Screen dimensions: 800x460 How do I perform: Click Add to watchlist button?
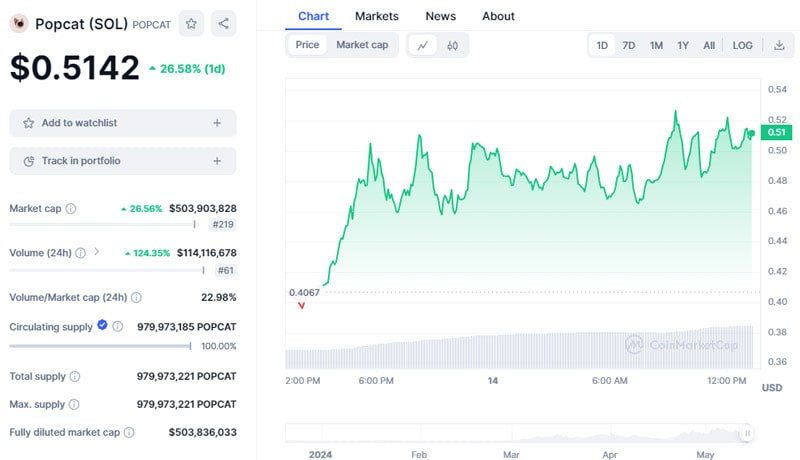[x=123, y=123]
